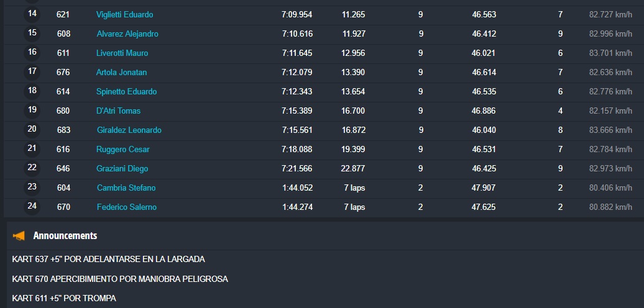Screen dimensions: 644x308
Task: Open Federico Salerno's driver link
Action: [x=127, y=207]
